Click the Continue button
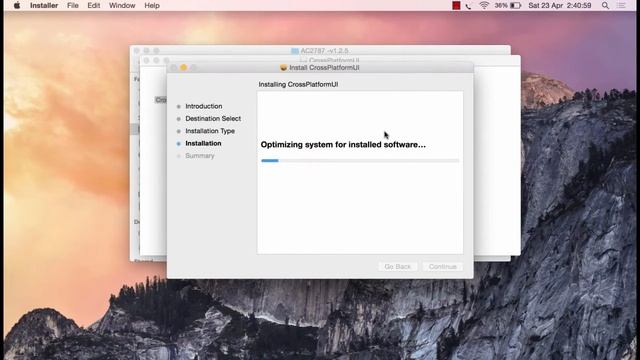Viewport: 640px width, 360px height. click(442, 267)
